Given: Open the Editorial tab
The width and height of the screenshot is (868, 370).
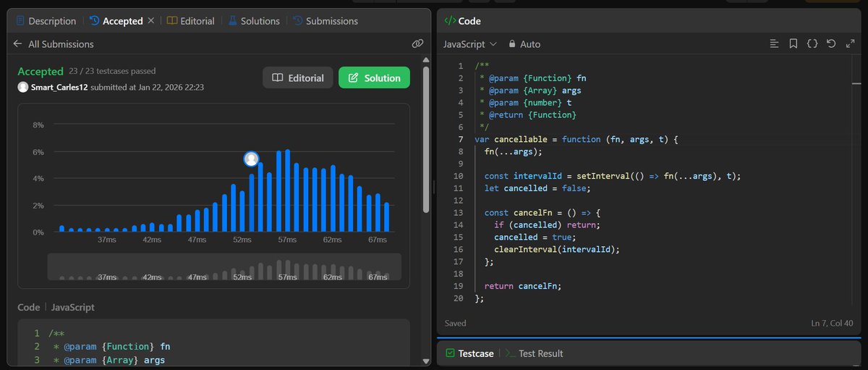Looking at the screenshot, I should pos(191,21).
